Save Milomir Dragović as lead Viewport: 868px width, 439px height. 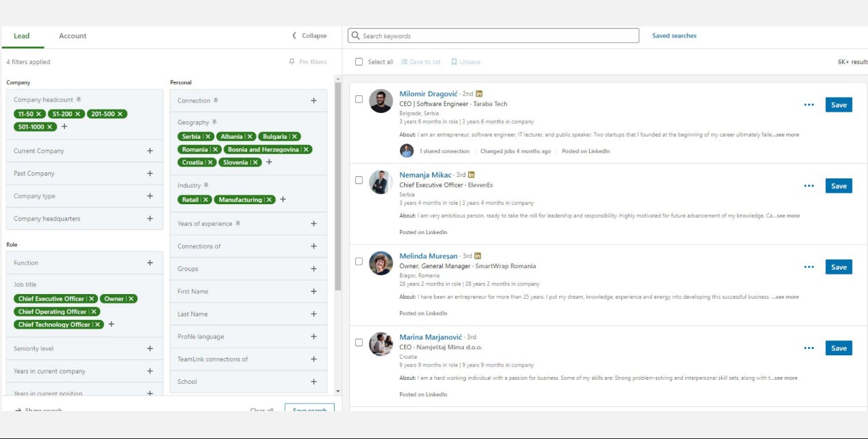point(839,105)
